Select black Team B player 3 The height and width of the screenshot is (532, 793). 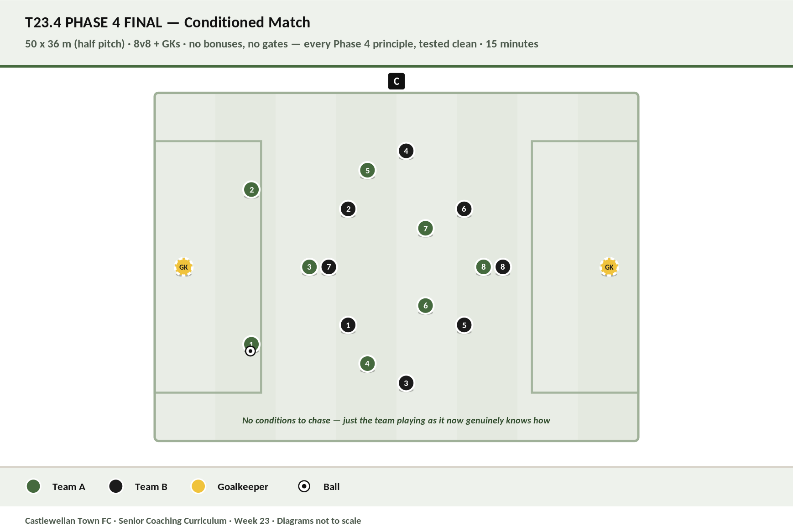406,383
